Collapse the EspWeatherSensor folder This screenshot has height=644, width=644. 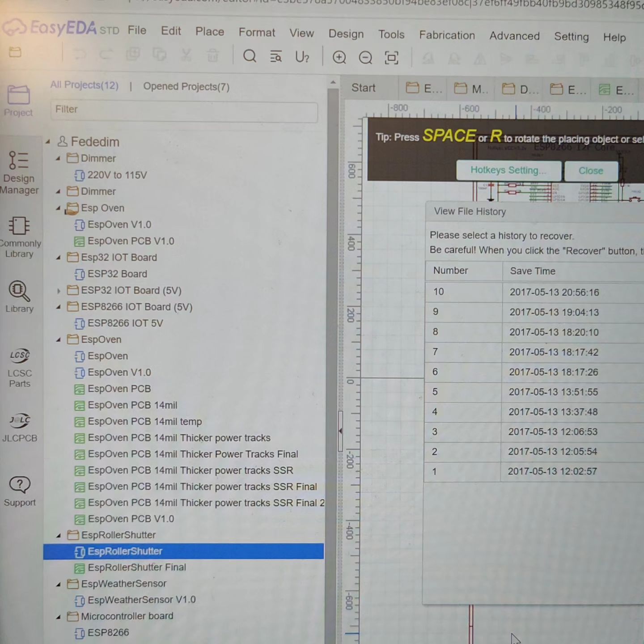point(58,584)
